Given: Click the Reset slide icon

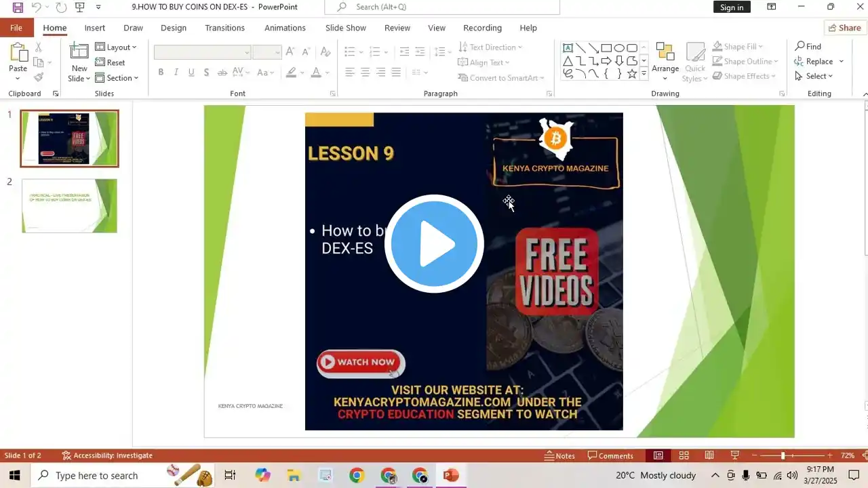Looking at the screenshot, I should [110, 62].
